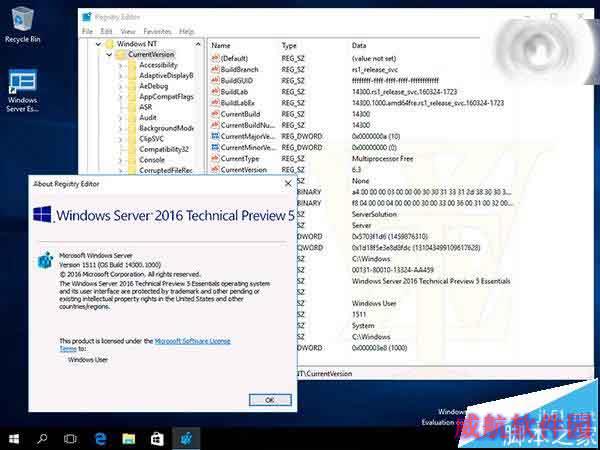Click the CurrentVersion folder icon in tree
The image size is (600, 450).
[121, 54]
